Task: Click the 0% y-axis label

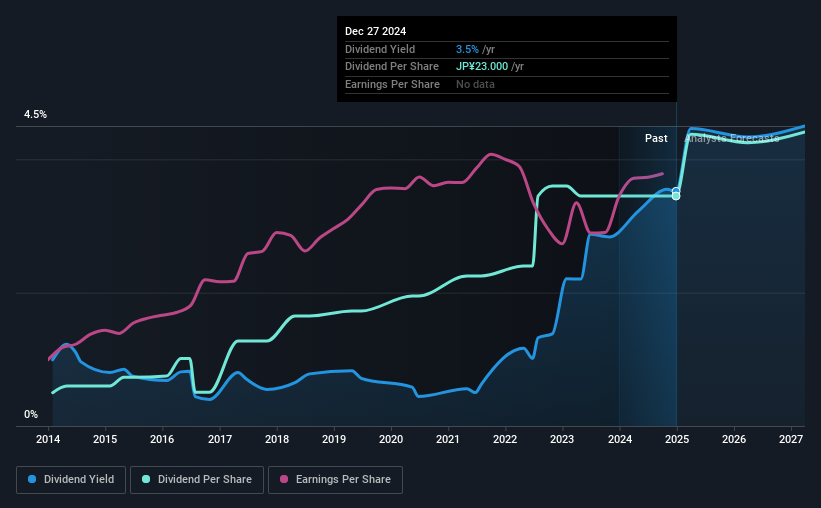Action: tap(31, 415)
